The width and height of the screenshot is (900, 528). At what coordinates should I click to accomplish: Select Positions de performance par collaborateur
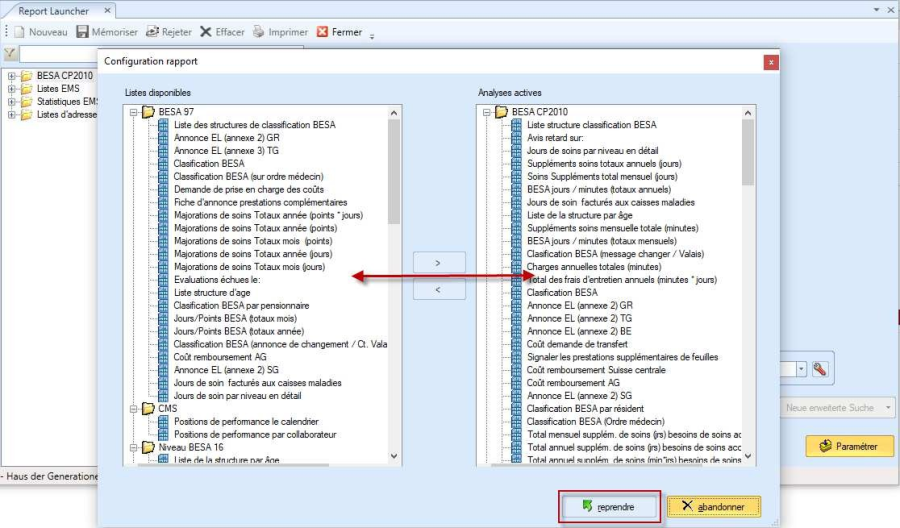tap(255, 434)
